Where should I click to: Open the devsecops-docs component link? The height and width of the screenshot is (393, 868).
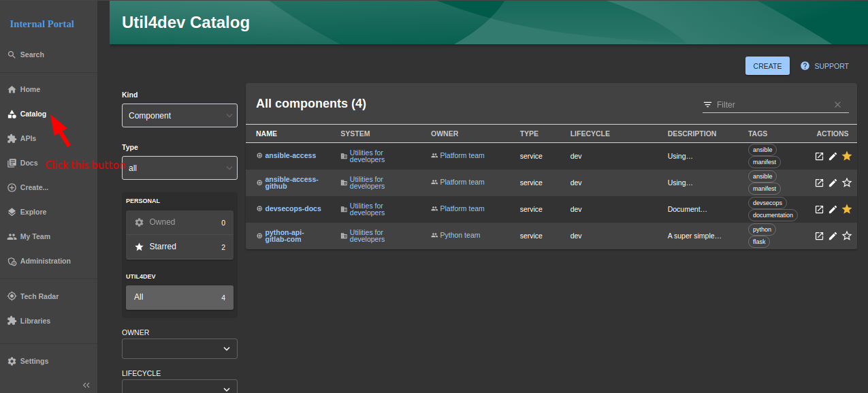[x=293, y=209]
